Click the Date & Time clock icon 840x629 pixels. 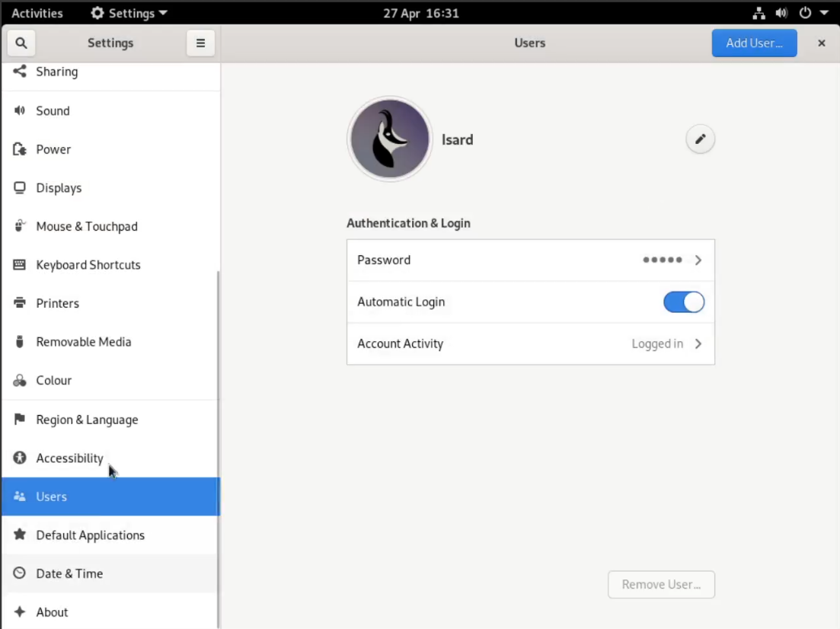(x=20, y=573)
